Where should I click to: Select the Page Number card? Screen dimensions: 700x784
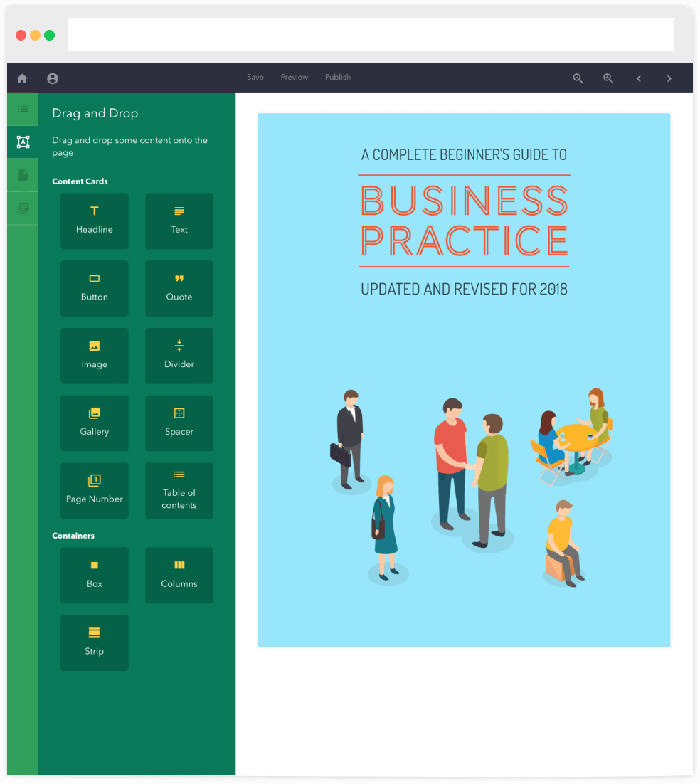(x=95, y=490)
